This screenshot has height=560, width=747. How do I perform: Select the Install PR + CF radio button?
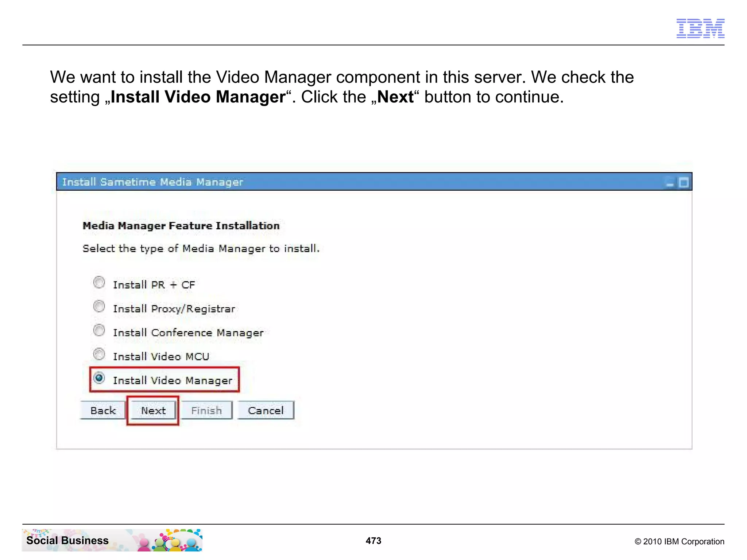pyautogui.click(x=99, y=282)
